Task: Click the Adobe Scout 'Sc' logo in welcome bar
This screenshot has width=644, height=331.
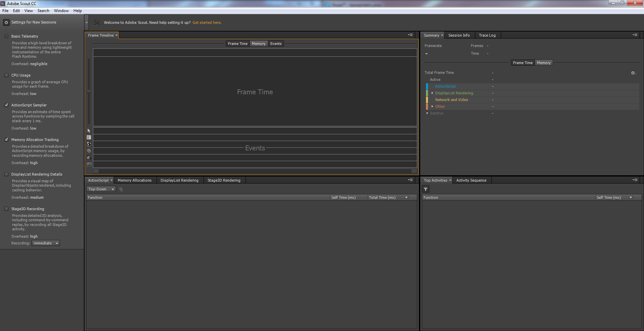Action: coord(97,22)
